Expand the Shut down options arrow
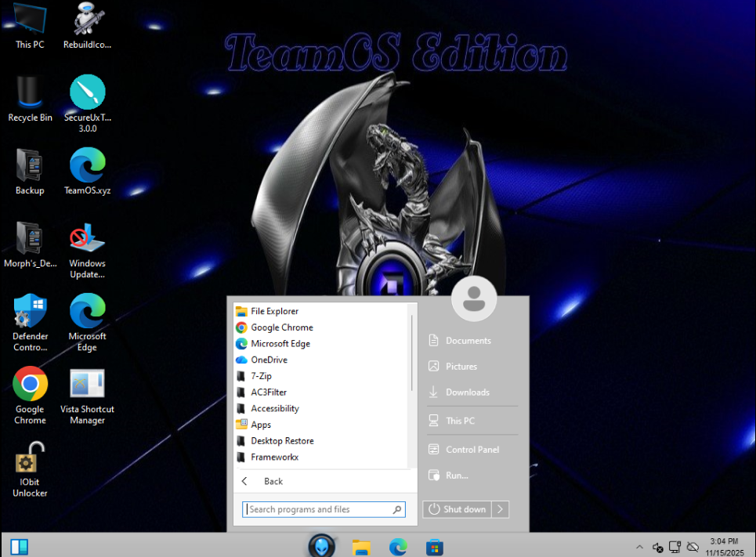This screenshot has width=756, height=557. click(501, 509)
